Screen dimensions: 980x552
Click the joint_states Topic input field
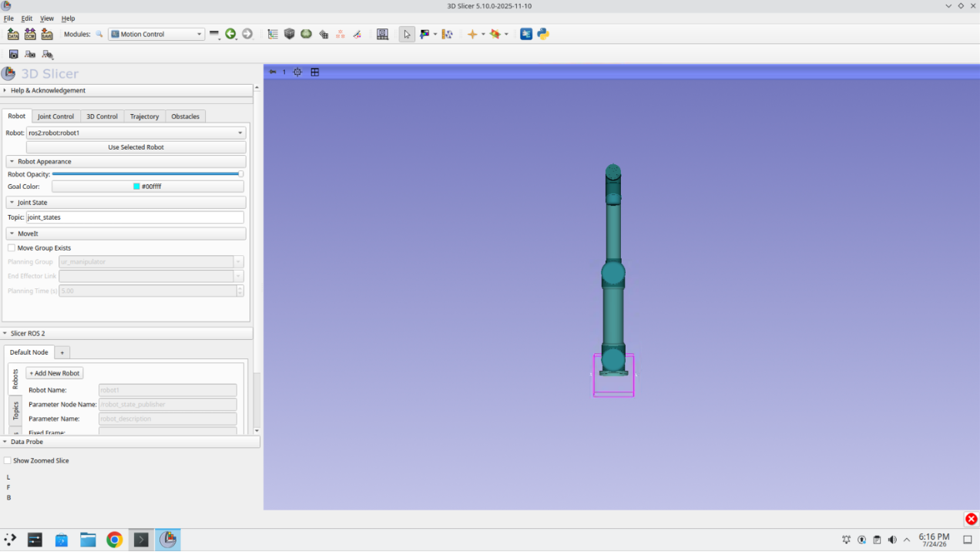tap(136, 217)
